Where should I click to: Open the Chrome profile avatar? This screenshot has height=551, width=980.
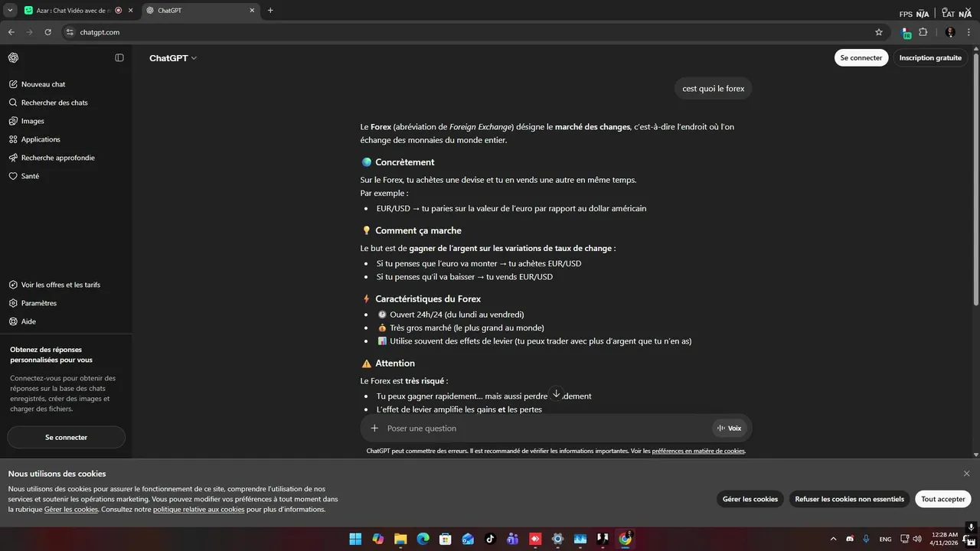(x=950, y=32)
